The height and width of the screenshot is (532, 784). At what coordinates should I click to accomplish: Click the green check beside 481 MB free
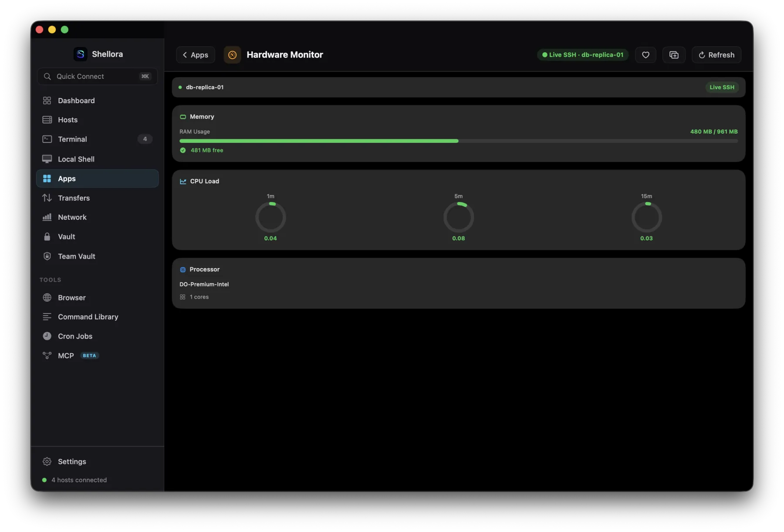183,150
